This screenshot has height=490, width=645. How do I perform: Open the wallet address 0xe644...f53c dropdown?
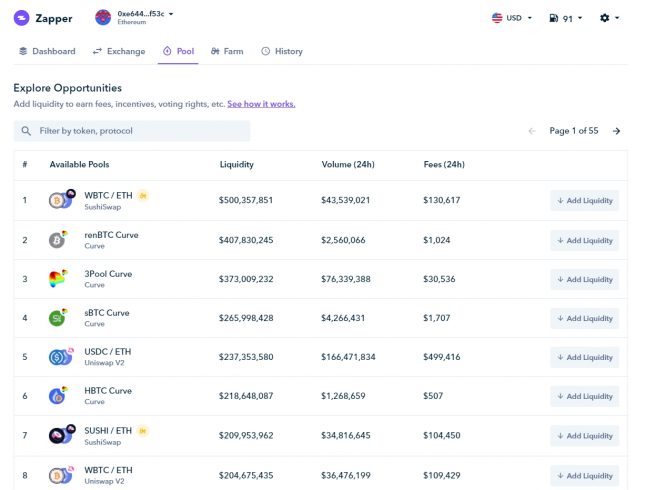(145, 17)
